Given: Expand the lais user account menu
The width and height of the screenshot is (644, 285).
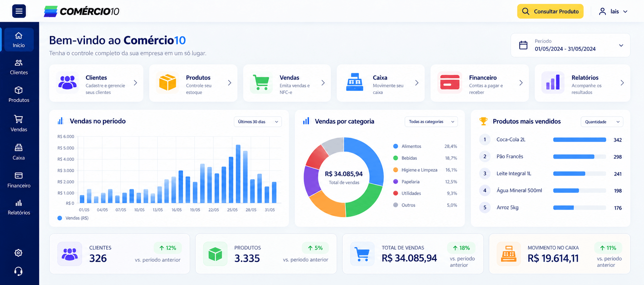Looking at the screenshot, I should click(x=613, y=12).
